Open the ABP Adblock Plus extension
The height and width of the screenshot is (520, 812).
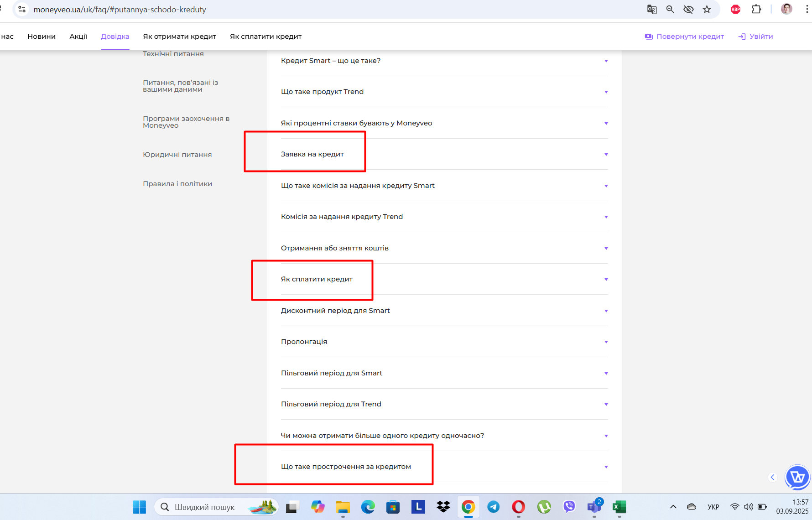tap(735, 9)
